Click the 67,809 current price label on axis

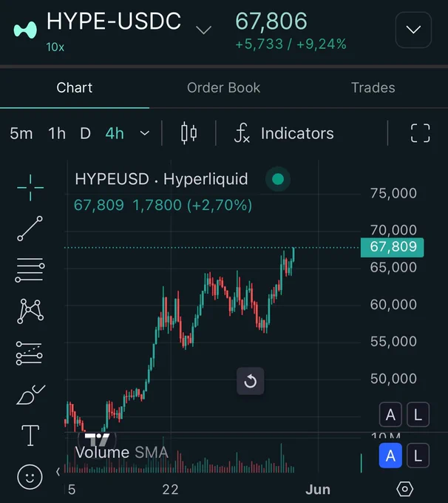coord(393,247)
